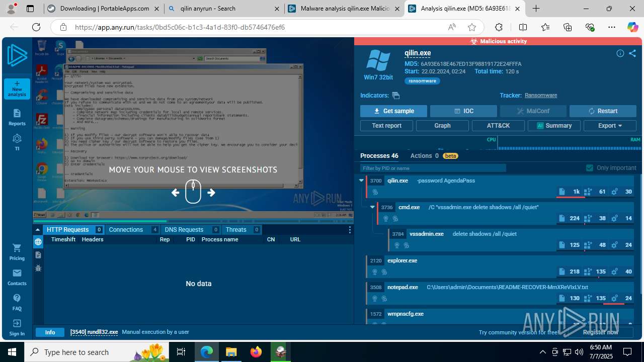Collapse the network panel with the up arrow
This screenshot has height=362, width=644.
coord(38,230)
